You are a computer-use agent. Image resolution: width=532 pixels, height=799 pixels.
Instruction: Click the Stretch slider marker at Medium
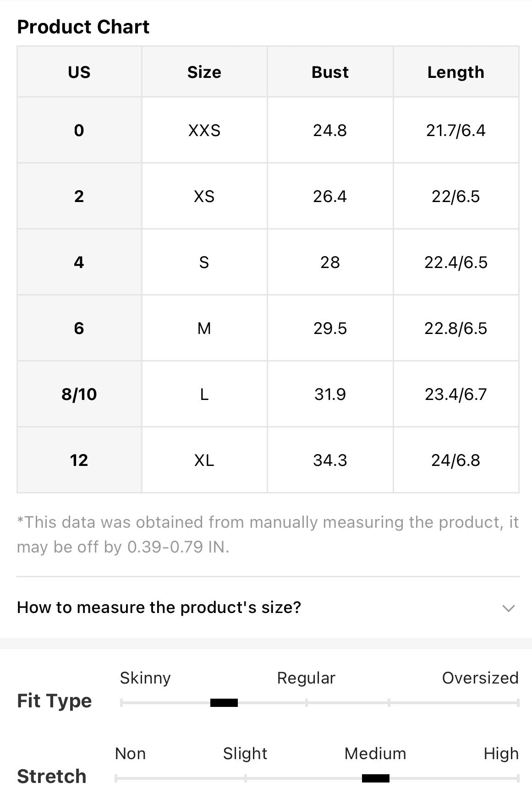[376, 778]
